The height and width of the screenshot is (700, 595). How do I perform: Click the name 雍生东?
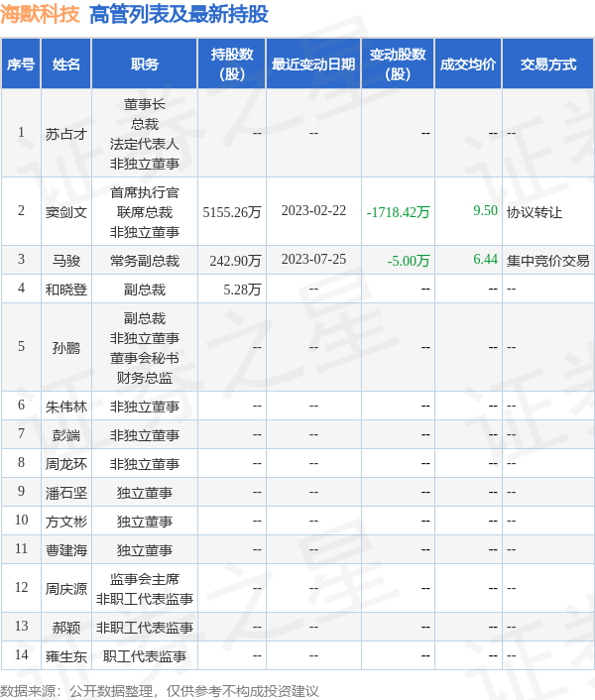66,655
